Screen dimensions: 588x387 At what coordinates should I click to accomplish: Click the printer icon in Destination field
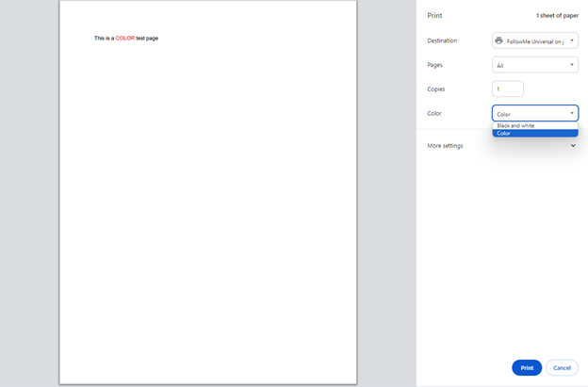[x=499, y=41]
